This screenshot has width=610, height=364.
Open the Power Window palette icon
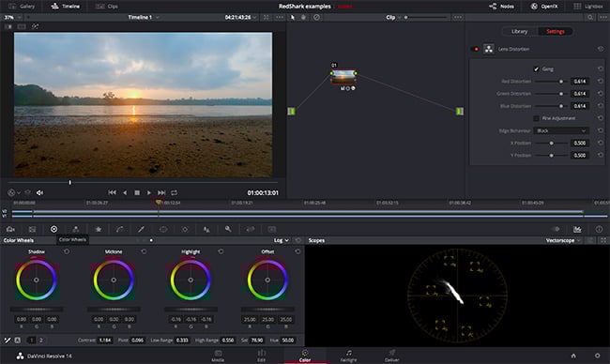pos(163,230)
